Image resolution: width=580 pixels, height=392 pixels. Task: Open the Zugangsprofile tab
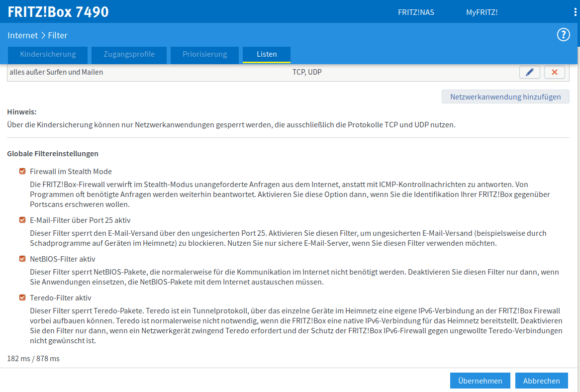pos(129,54)
